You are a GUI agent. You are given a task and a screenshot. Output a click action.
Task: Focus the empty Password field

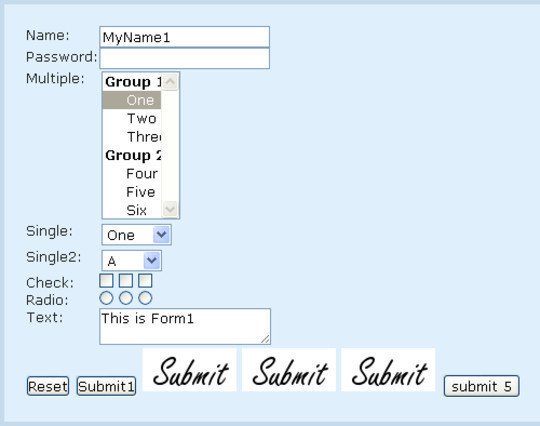tap(184, 58)
